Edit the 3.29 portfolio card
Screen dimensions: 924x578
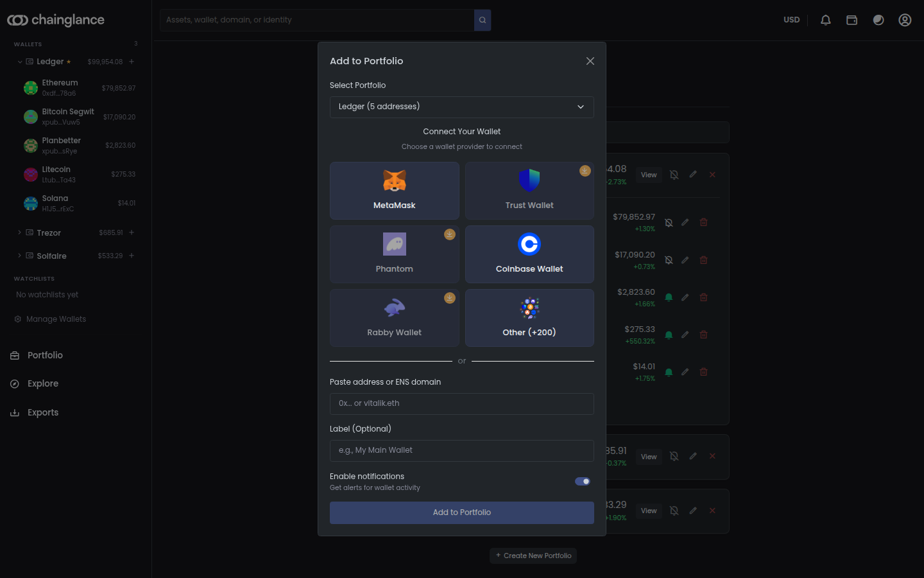pyautogui.click(x=693, y=511)
